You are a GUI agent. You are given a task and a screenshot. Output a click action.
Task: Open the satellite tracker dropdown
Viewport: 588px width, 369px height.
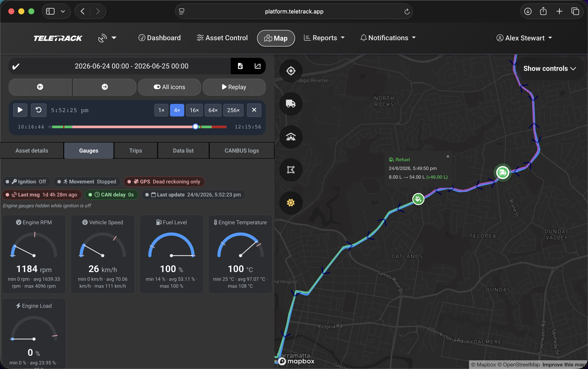click(x=107, y=38)
